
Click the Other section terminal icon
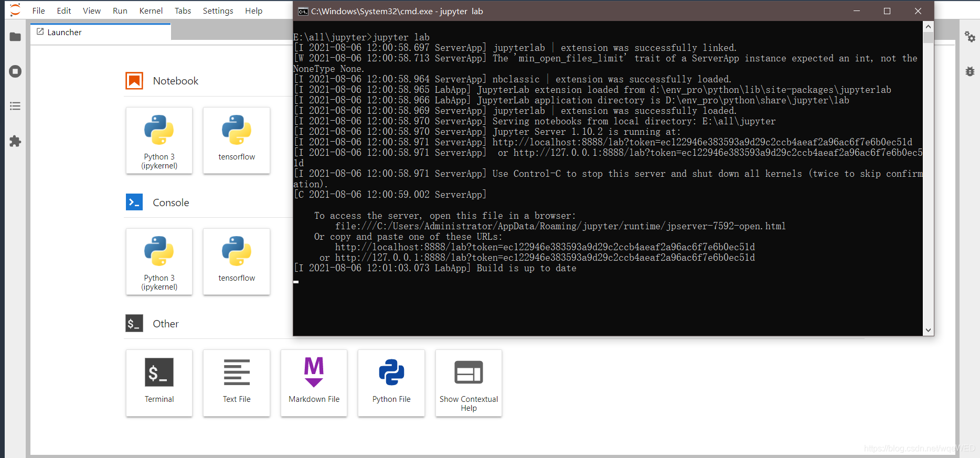point(134,323)
